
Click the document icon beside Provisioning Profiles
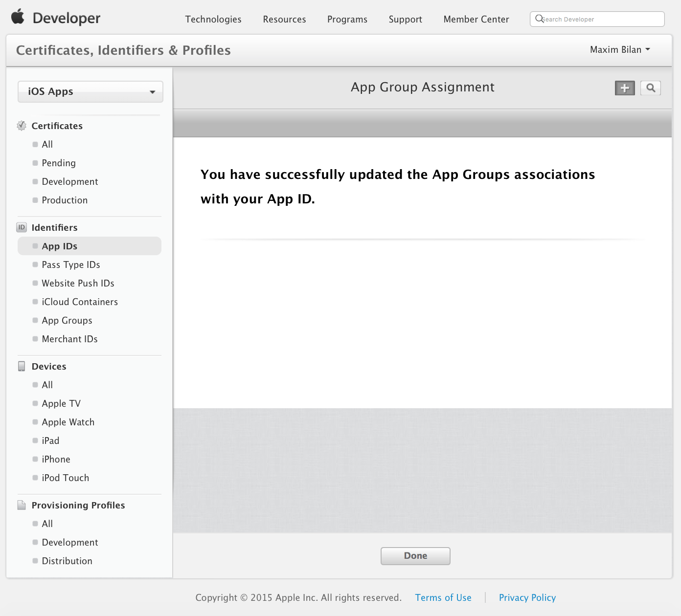pos(22,505)
